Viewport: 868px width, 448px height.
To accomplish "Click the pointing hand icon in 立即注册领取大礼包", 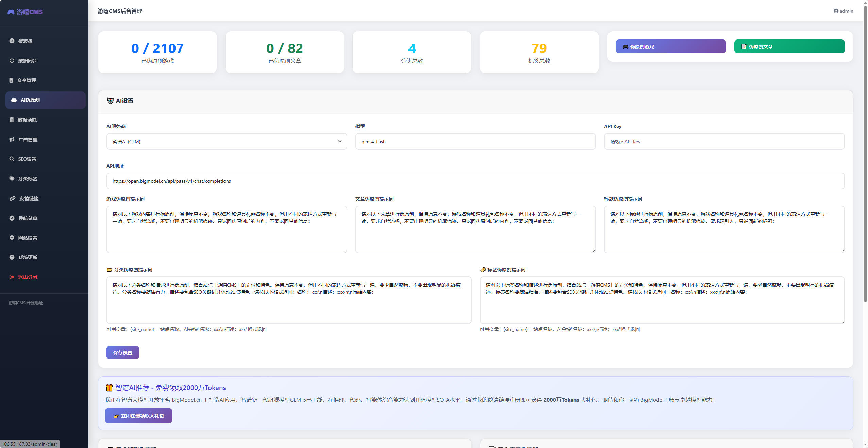I will click(x=116, y=416).
